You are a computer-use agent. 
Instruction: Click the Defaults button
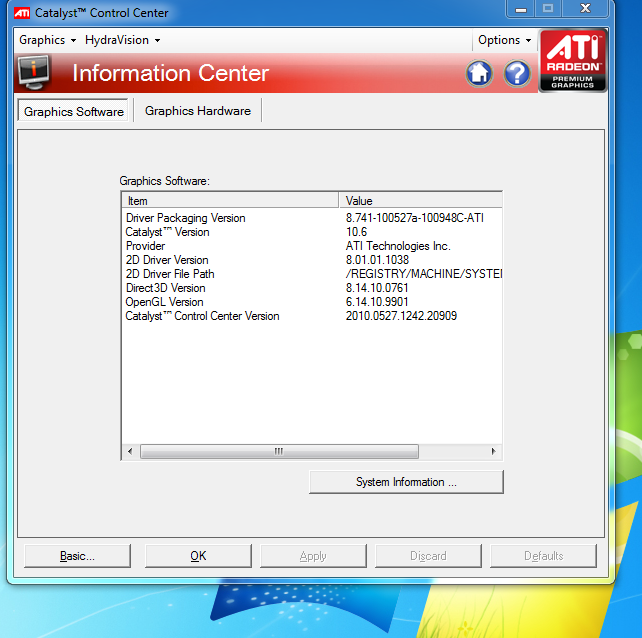pyautogui.click(x=543, y=556)
